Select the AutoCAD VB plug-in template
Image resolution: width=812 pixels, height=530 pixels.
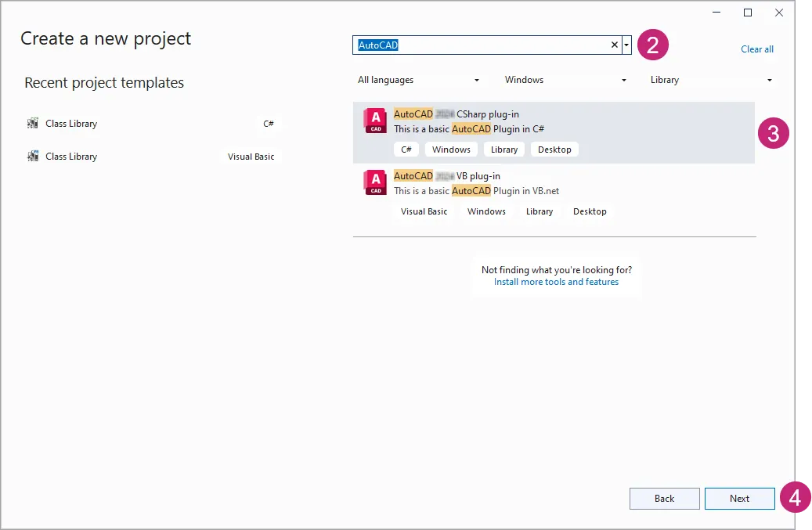[x=554, y=194]
